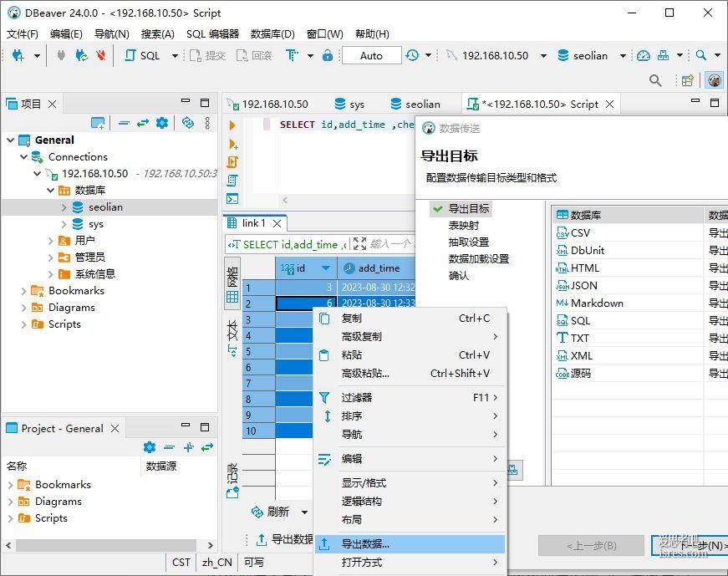Click the 刷新 refresh button

point(271,512)
